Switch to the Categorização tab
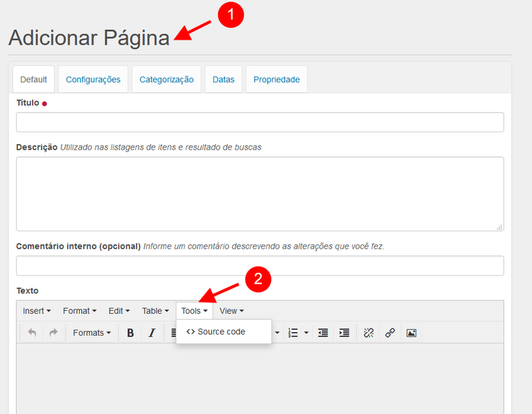Viewport: 532px width, 414px height. click(x=166, y=80)
